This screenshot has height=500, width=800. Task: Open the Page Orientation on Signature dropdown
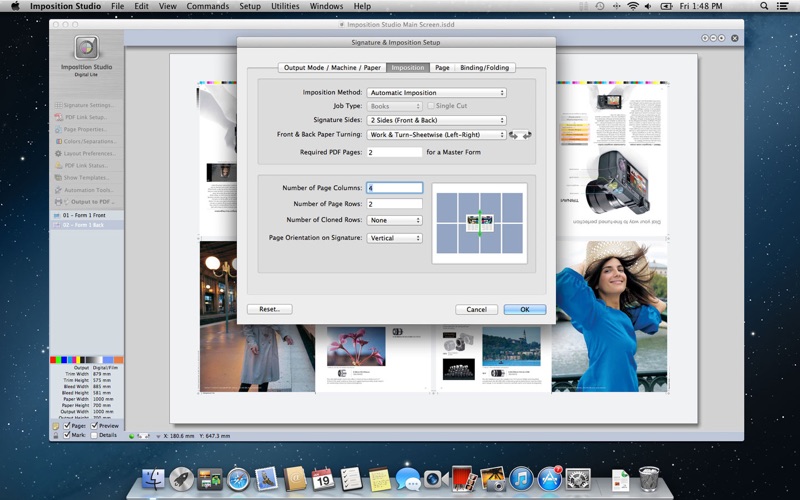(x=394, y=238)
